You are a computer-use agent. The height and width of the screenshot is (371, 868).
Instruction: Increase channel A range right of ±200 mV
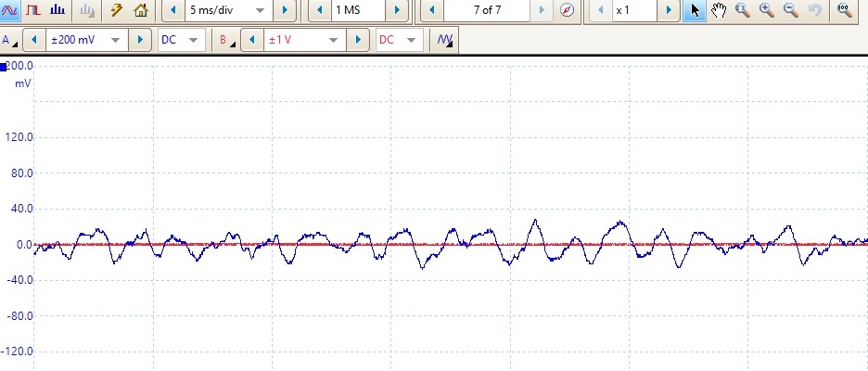pyautogui.click(x=139, y=40)
